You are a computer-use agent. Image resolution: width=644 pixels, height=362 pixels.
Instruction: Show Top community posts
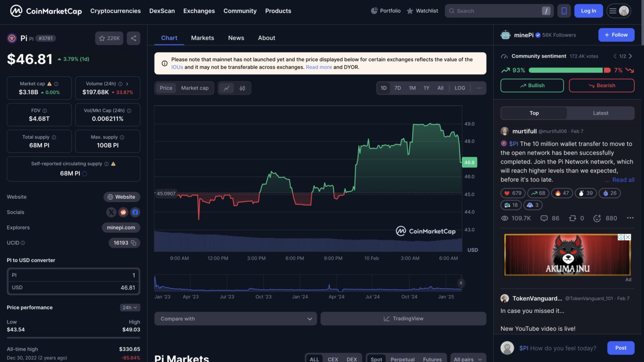click(x=534, y=113)
